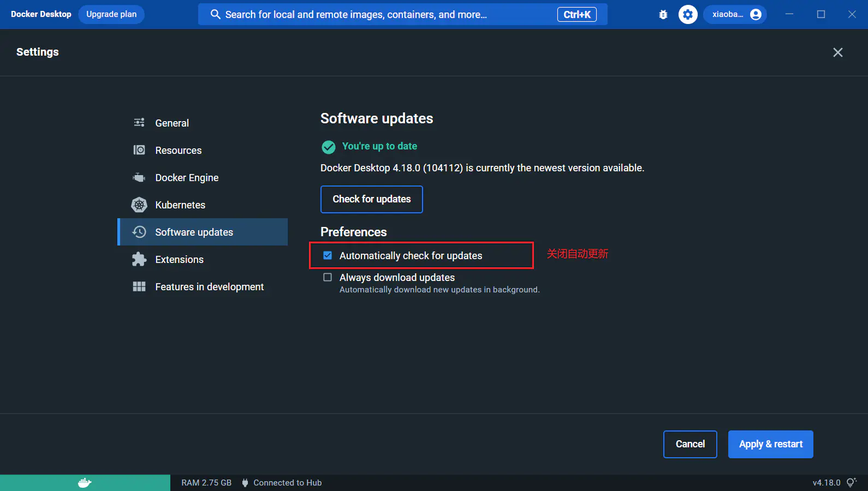Open Features in development section

click(203, 286)
